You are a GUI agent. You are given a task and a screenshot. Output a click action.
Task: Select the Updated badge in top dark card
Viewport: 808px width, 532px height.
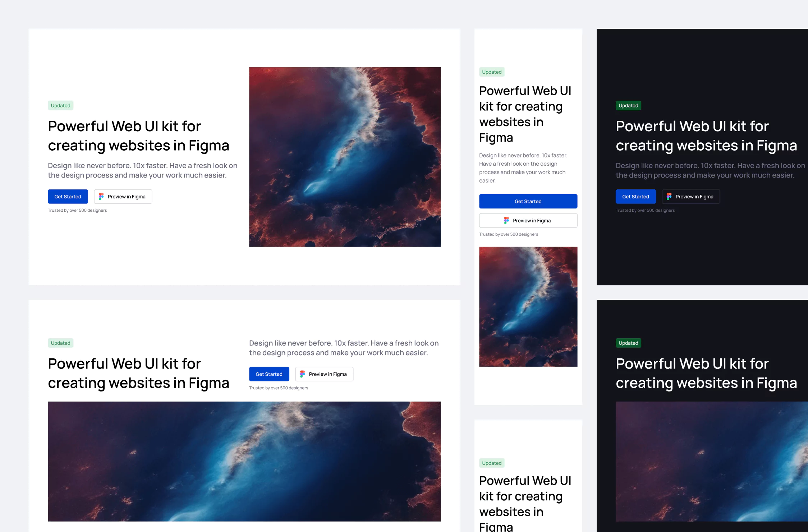tap(628, 105)
